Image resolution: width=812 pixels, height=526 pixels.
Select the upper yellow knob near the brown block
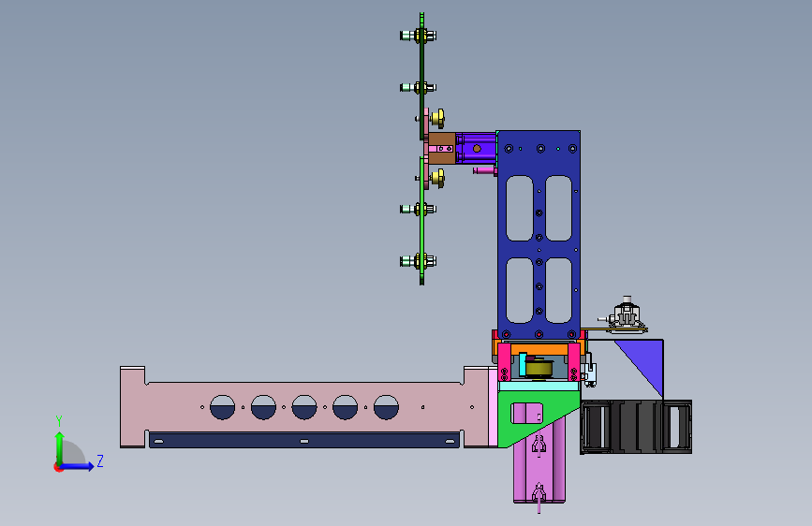[x=437, y=119]
